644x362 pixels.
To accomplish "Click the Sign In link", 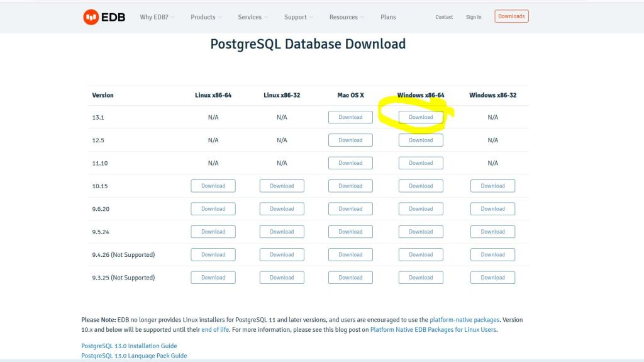I will [x=474, y=17].
